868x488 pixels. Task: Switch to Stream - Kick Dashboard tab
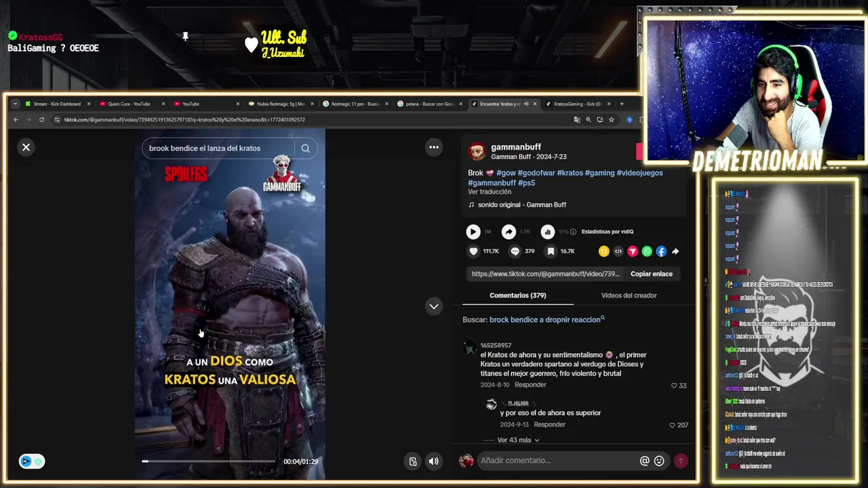[57, 104]
